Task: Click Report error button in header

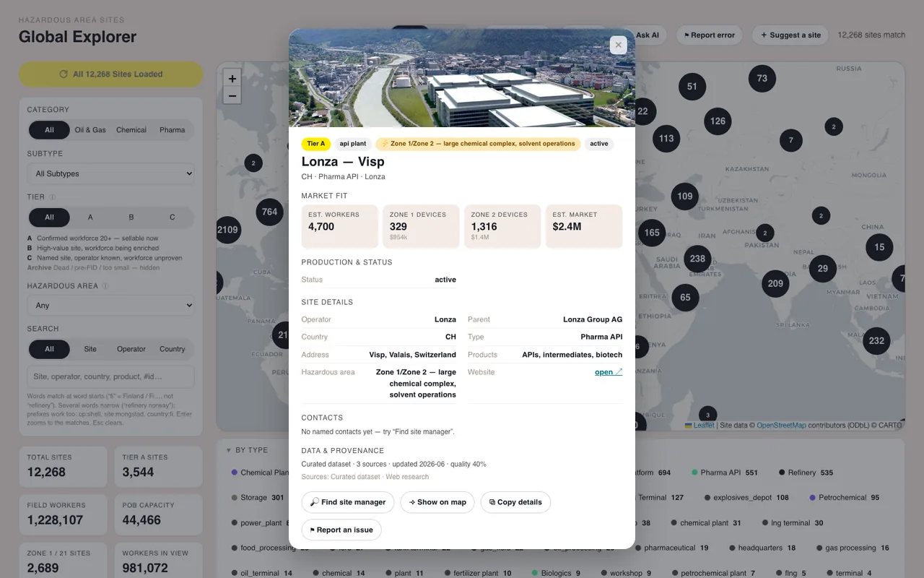Action: coord(710,35)
